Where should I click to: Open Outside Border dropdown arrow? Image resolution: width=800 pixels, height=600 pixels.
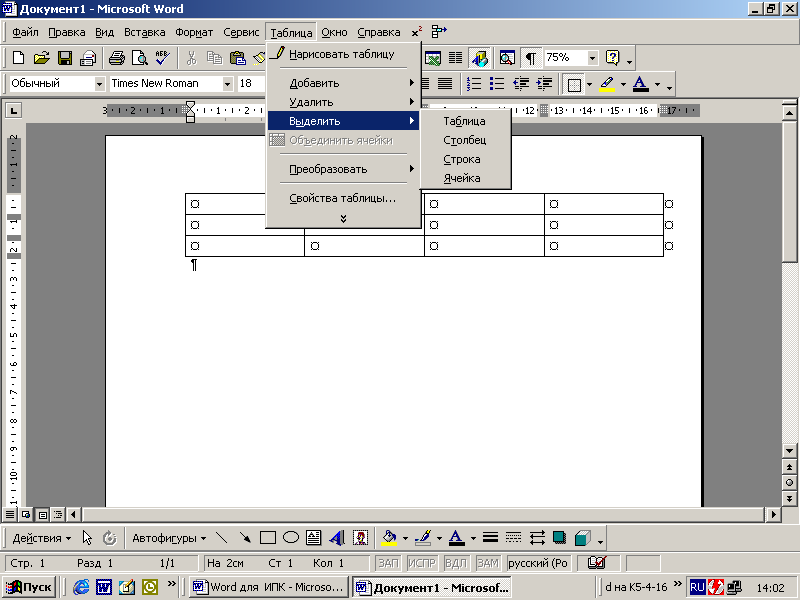pos(589,84)
